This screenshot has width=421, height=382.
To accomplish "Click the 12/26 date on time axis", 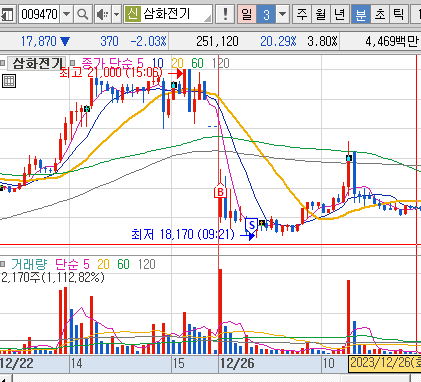I will tap(236, 363).
